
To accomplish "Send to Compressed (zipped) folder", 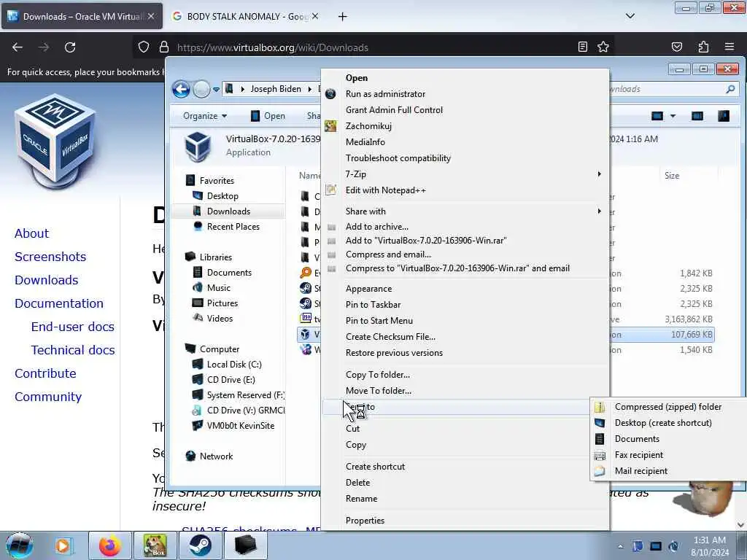I will coord(668,407).
